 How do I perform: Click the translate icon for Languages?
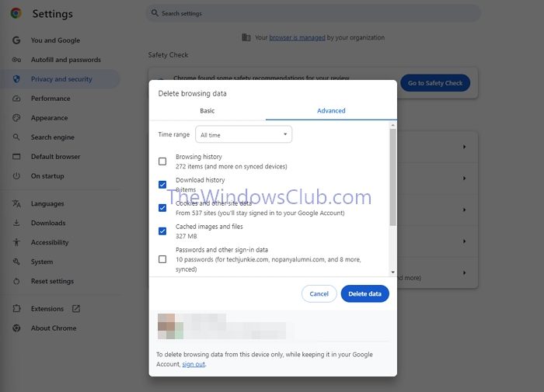16,203
